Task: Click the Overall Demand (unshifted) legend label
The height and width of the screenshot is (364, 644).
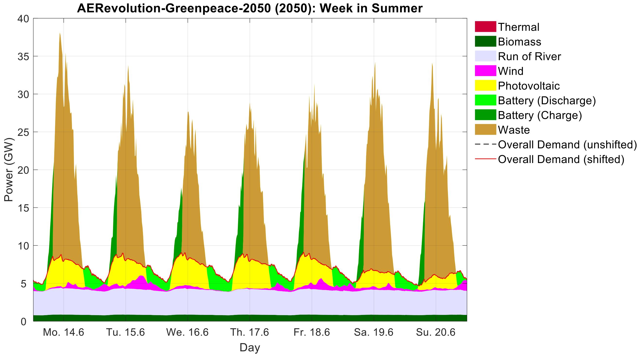Action: click(x=567, y=145)
